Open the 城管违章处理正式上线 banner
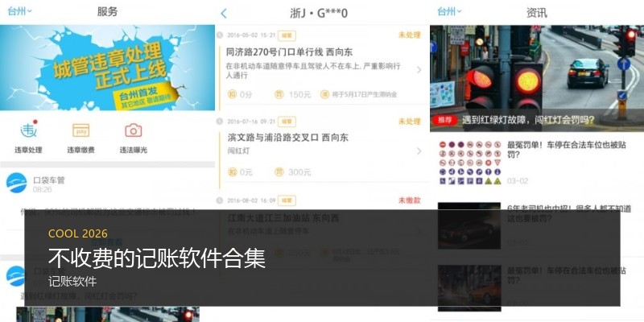The image size is (644, 322). point(107,68)
